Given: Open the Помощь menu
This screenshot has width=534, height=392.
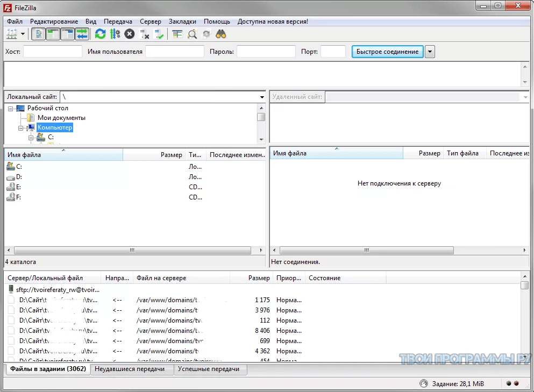Looking at the screenshot, I should (217, 22).
